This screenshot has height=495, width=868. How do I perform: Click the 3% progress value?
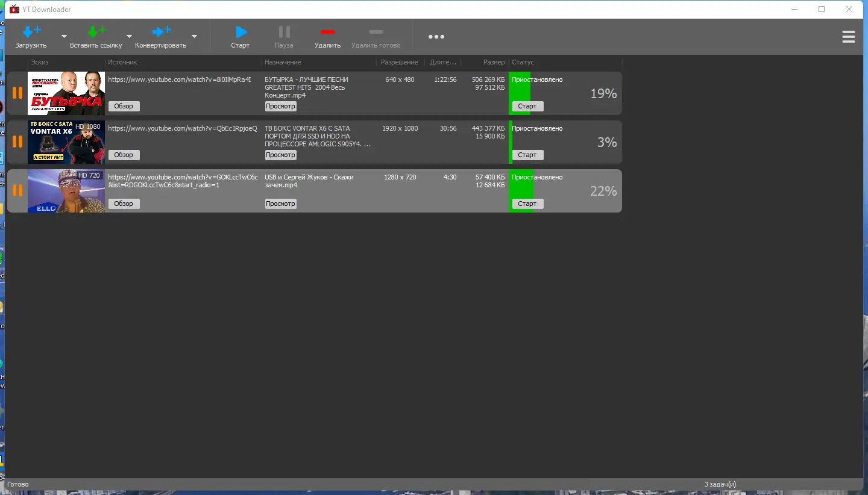point(607,142)
